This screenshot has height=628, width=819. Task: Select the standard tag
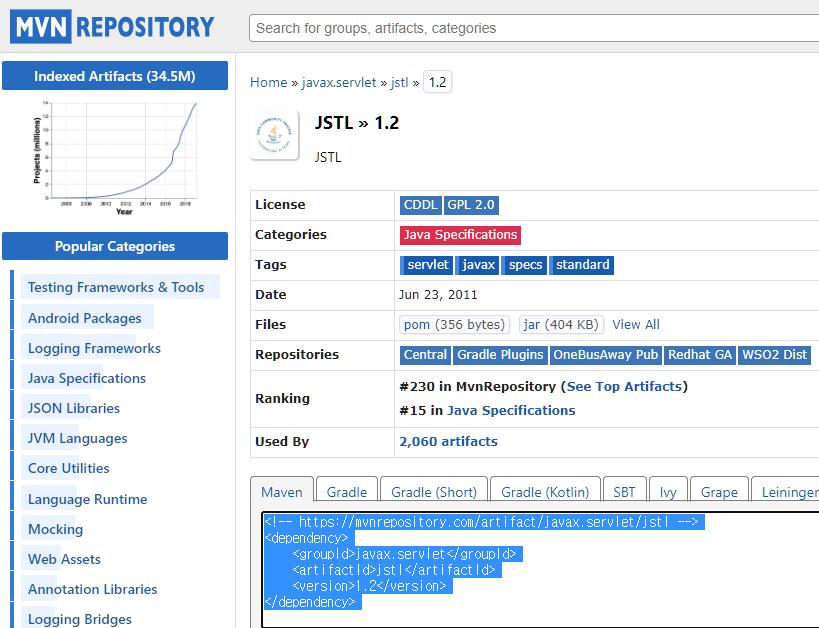(582, 265)
